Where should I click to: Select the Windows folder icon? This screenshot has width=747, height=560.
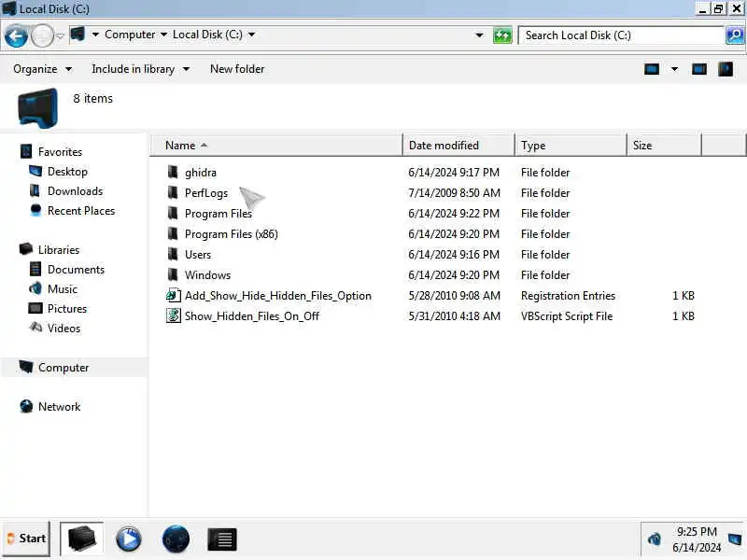click(173, 274)
